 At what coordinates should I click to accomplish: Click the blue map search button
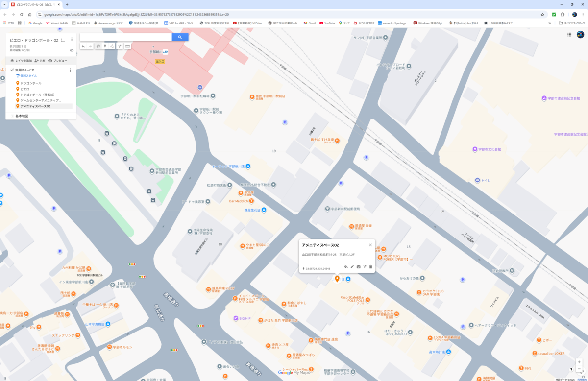coord(180,37)
